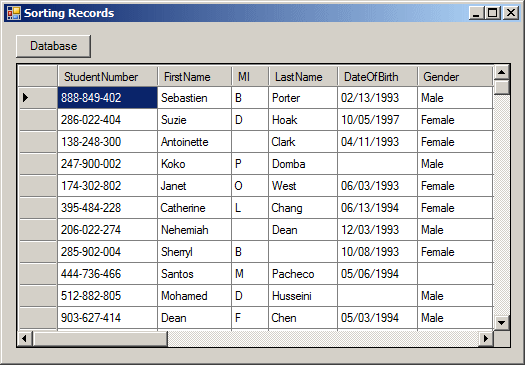Click the row header for Suzie
525x365 pixels.
pyautogui.click(x=38, y=120)
